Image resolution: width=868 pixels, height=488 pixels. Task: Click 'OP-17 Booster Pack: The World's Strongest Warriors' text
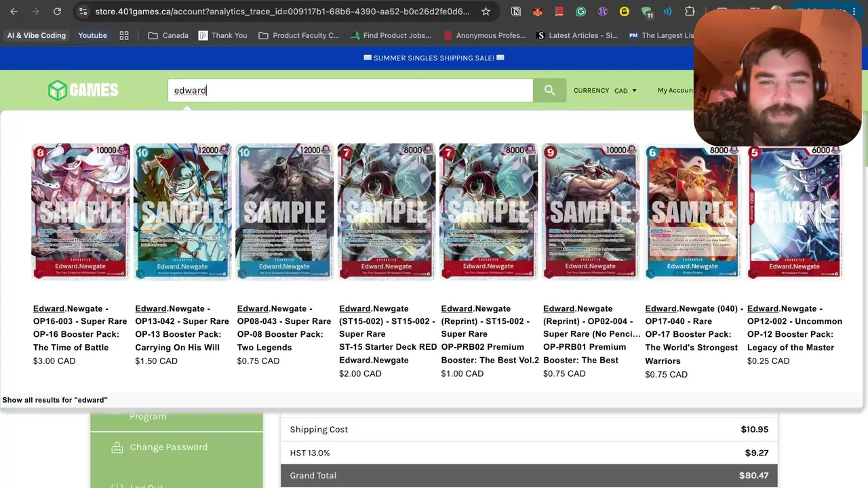click(692, 348)
